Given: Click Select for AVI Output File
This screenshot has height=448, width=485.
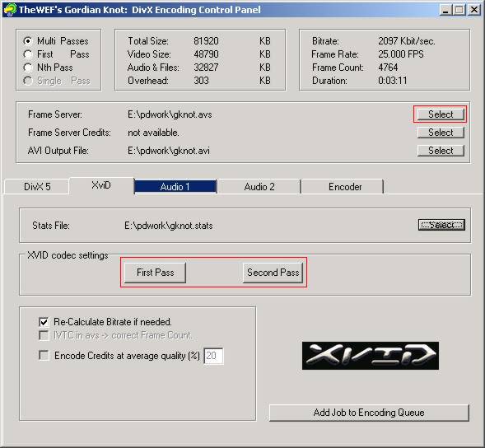Looking at the screenshot, I should pos(441,151).
